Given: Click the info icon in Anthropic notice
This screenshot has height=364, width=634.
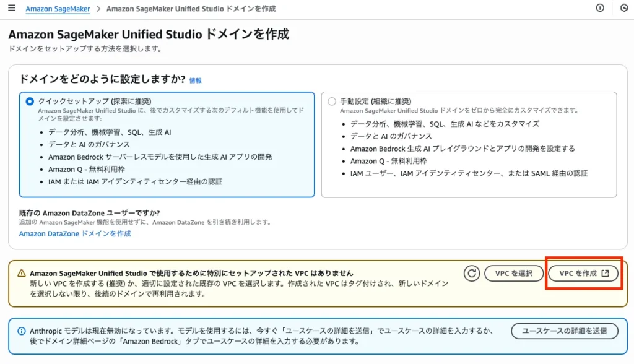Looking at the screenshot, I should click(x=22, y=331).
